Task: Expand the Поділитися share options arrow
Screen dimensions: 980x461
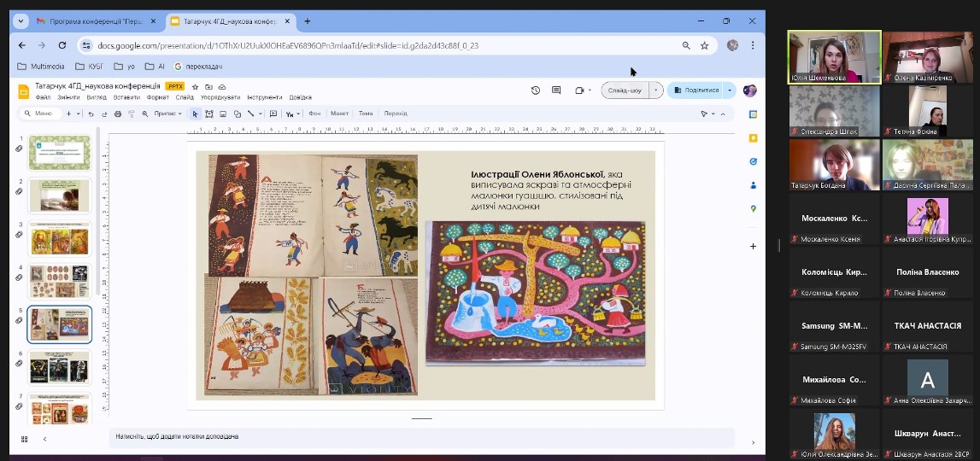Action: (x=729, y=90)
